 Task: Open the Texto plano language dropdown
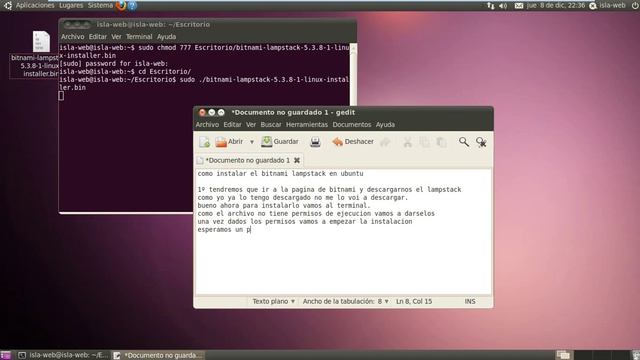tap(273, 301)
